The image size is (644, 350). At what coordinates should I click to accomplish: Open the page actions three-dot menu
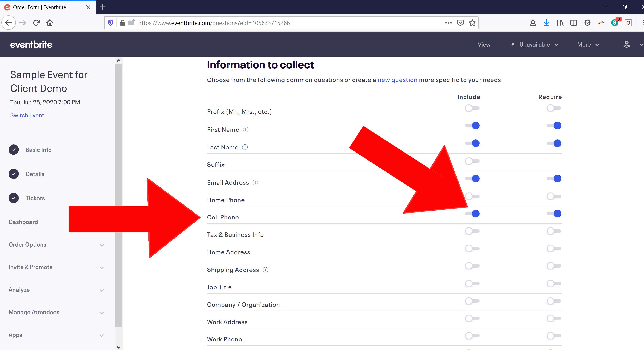(x=449, y=23)
